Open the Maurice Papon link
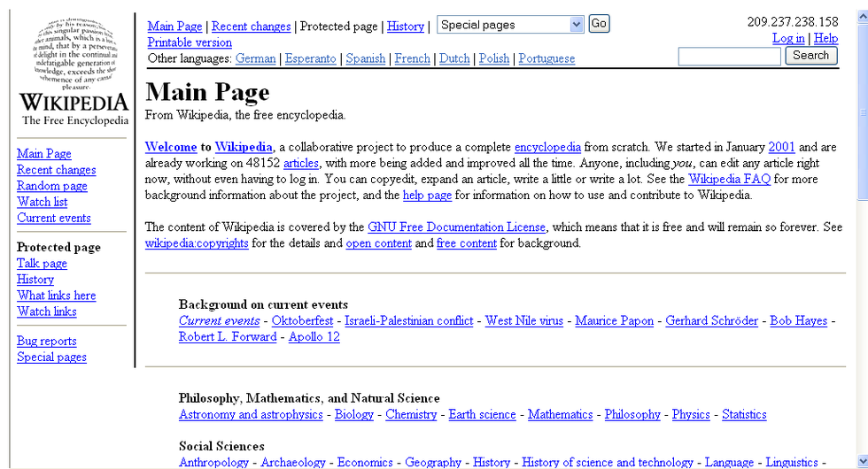This screenshot has height=469, width=868. [614, 320]
